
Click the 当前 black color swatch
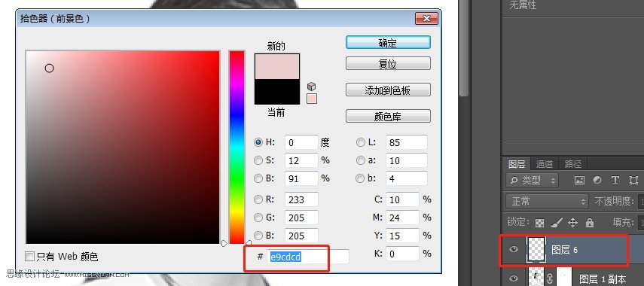click(277, 92)
